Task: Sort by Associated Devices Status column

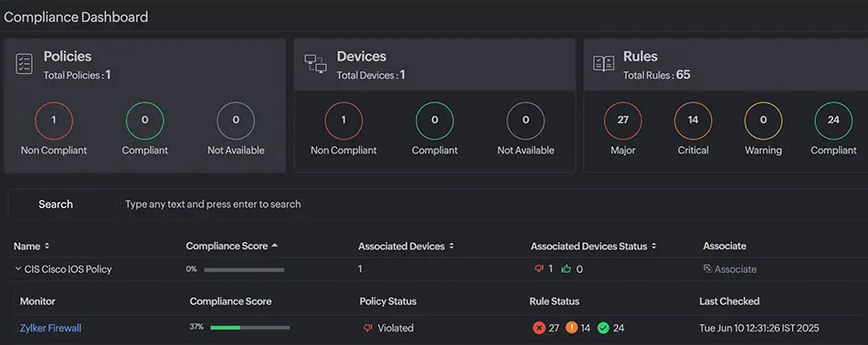Action: pos(593,246)
